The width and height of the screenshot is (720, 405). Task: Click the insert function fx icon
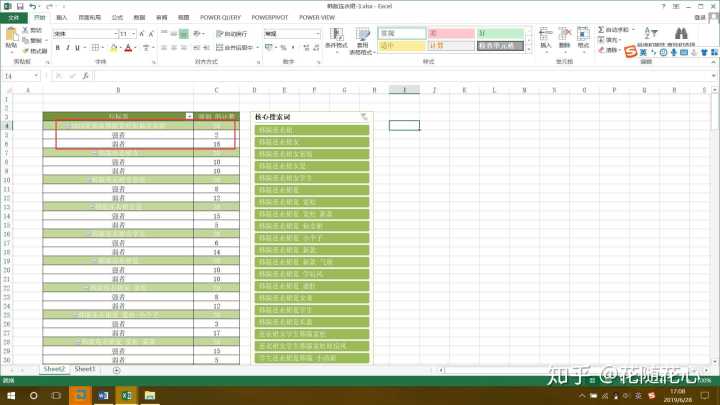tap(87, 76)
